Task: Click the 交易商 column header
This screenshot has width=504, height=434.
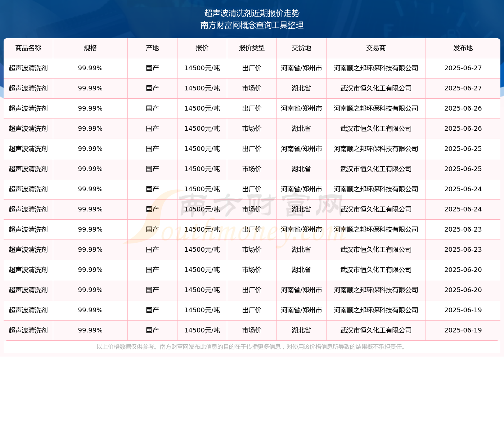Action: 376,48
